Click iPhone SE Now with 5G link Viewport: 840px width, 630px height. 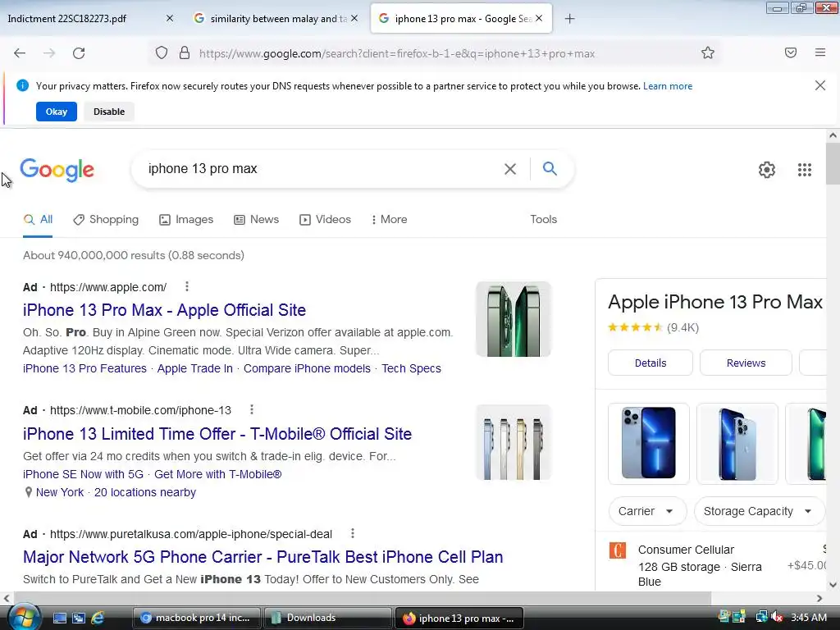[x=83, y=474]
